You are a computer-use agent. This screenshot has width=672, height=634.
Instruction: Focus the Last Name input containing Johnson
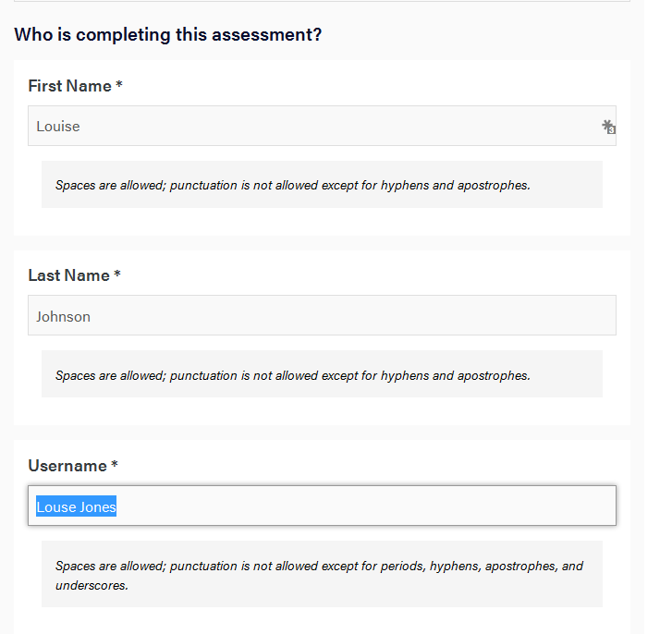[x=322, y=315]
